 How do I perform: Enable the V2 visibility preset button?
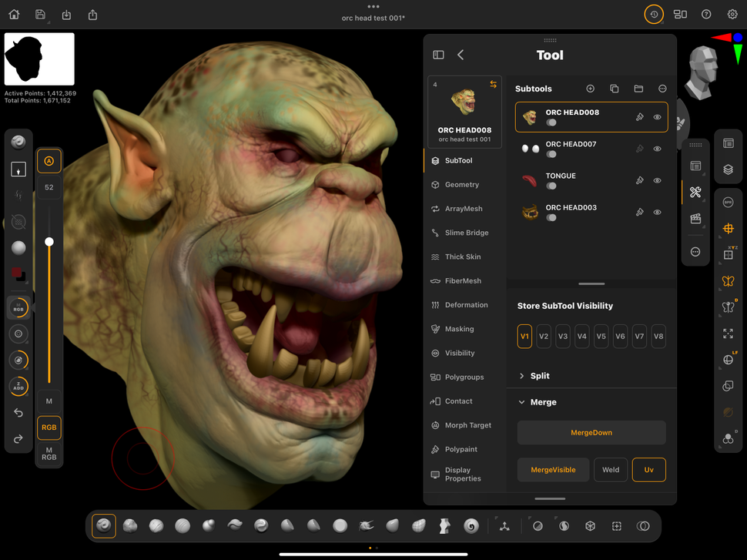(544, 336)
